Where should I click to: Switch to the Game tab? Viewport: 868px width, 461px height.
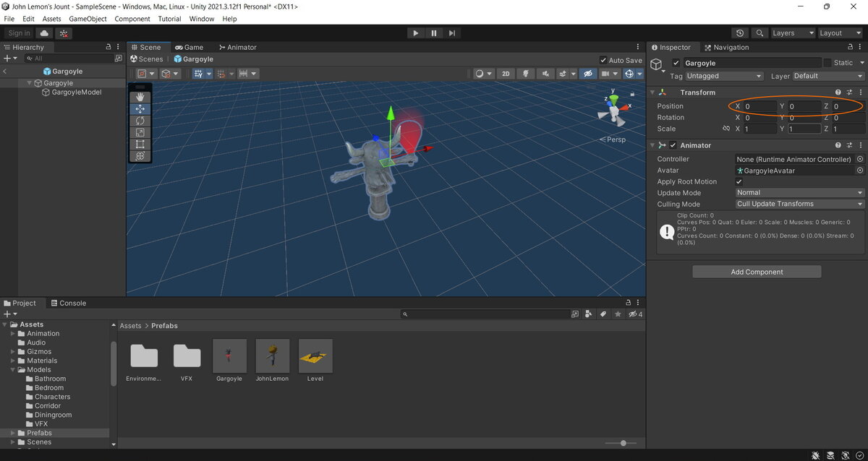pos(189,48)
